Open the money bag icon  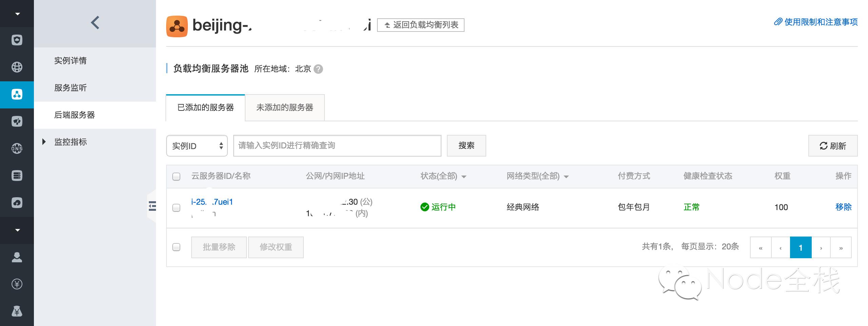coord(17,311)
